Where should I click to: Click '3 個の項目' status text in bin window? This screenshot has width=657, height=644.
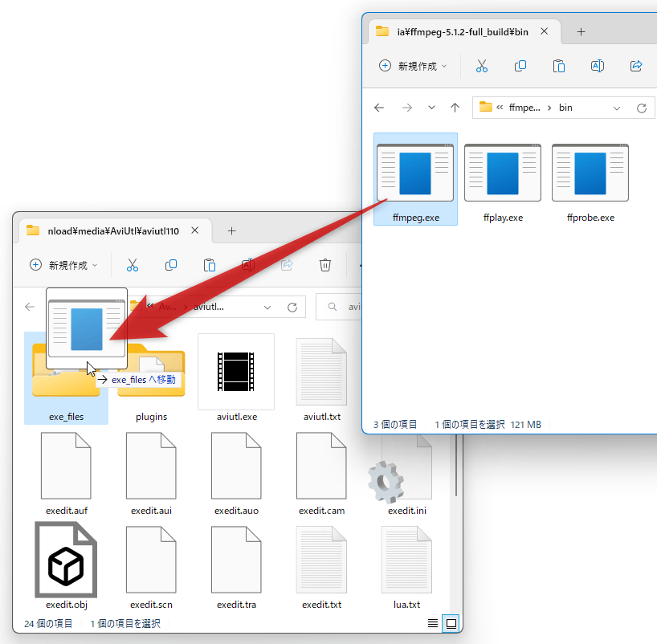pos(394,425)
